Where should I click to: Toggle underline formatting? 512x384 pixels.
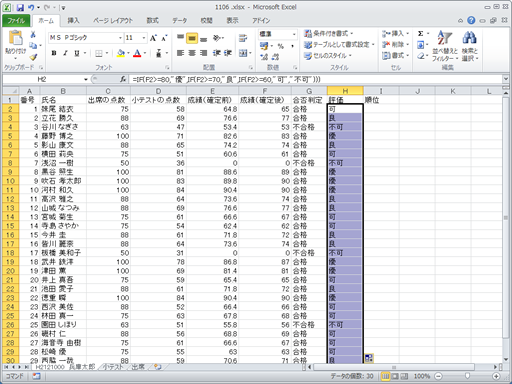coord(77,53)
